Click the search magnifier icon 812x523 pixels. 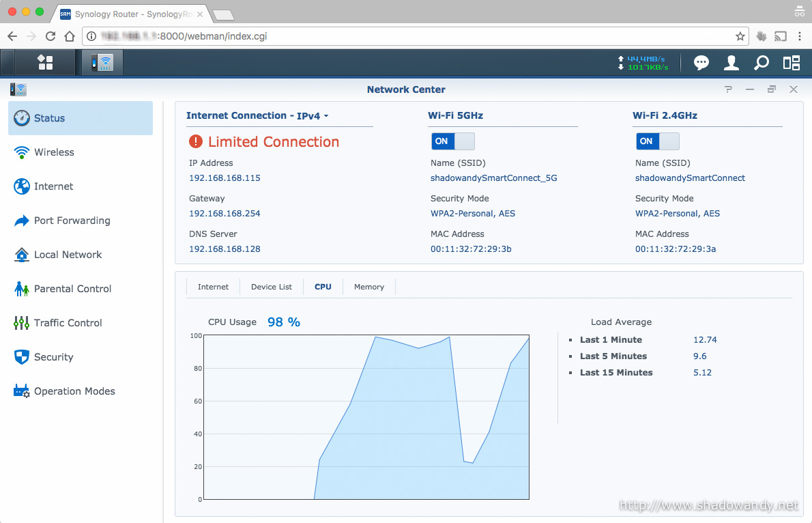pyautogui.click(x=761, y=63)
